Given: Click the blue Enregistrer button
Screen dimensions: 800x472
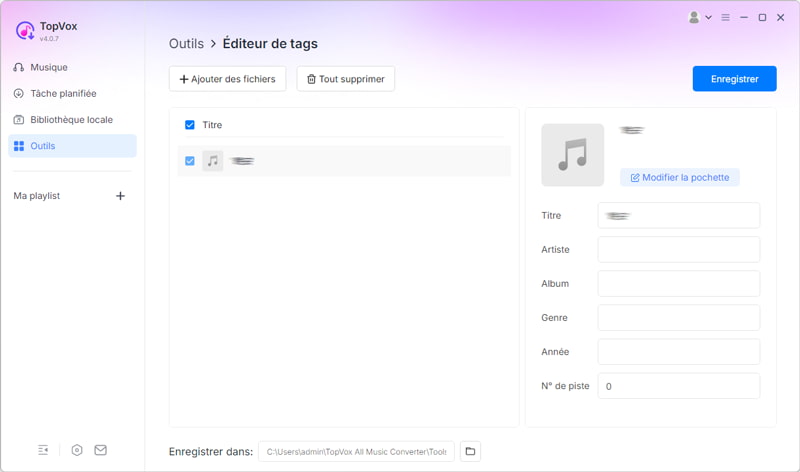Looking at the screenshot, I should click(734, 79).
